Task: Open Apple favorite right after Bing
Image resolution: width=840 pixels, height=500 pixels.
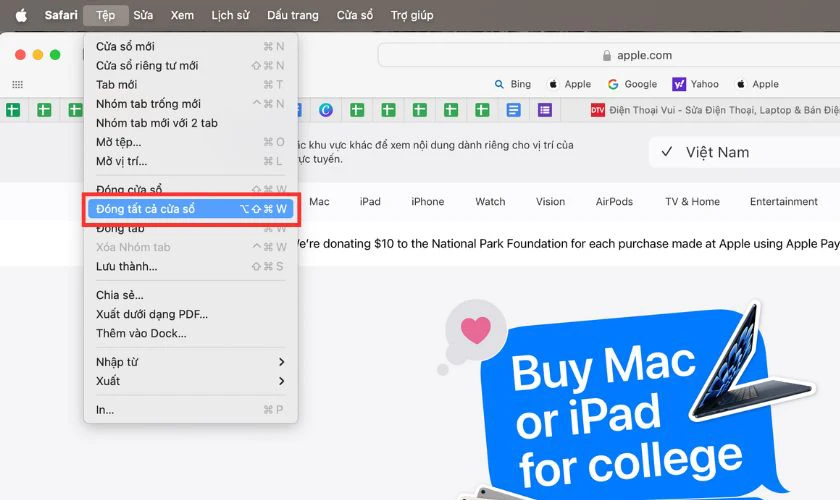Action: click(569, 84)
